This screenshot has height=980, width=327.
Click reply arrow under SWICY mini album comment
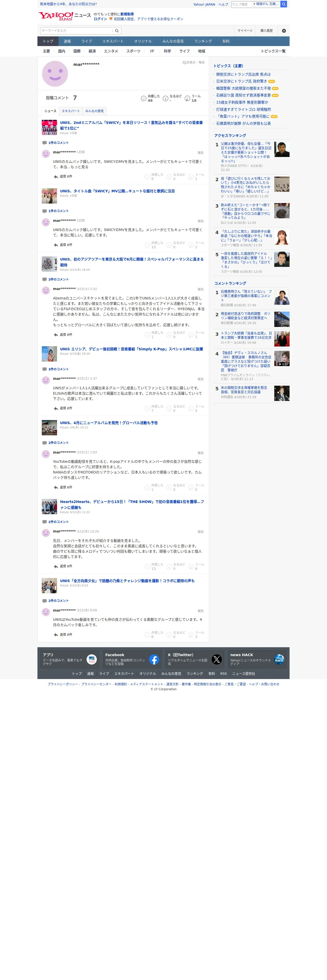[56, 177]
